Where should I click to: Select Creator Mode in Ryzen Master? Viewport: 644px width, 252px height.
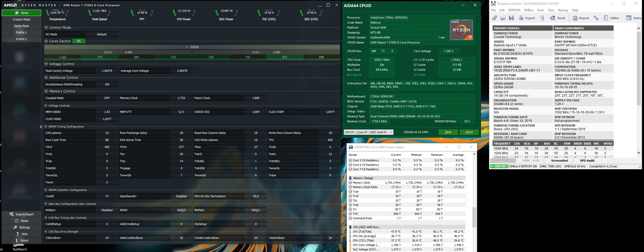pyautogui.click(x=21, y=19)
